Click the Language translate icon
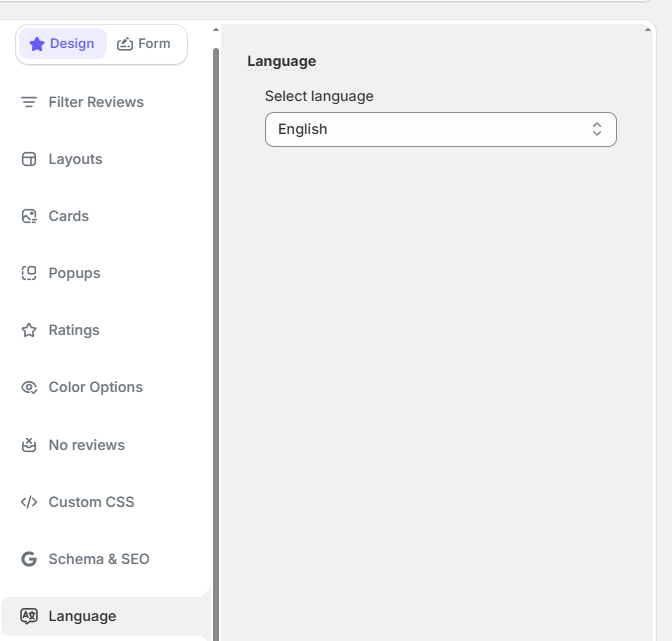 (28, 616)
